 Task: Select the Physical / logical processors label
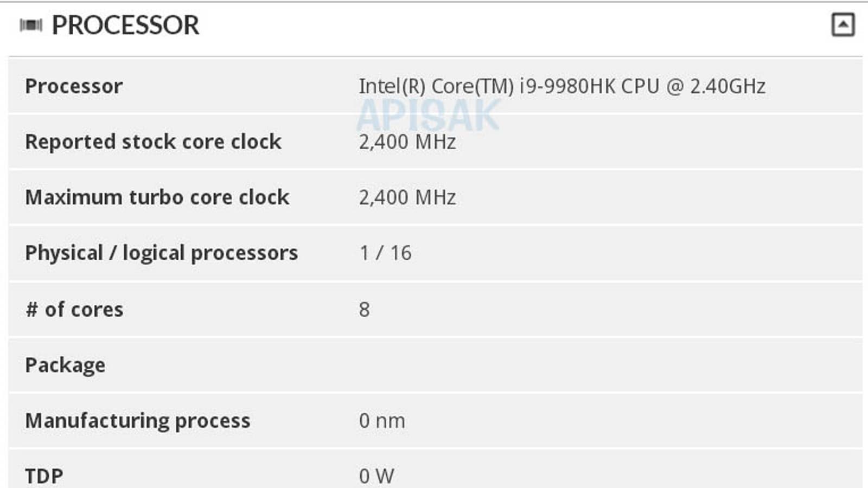[x=161, y=253]
